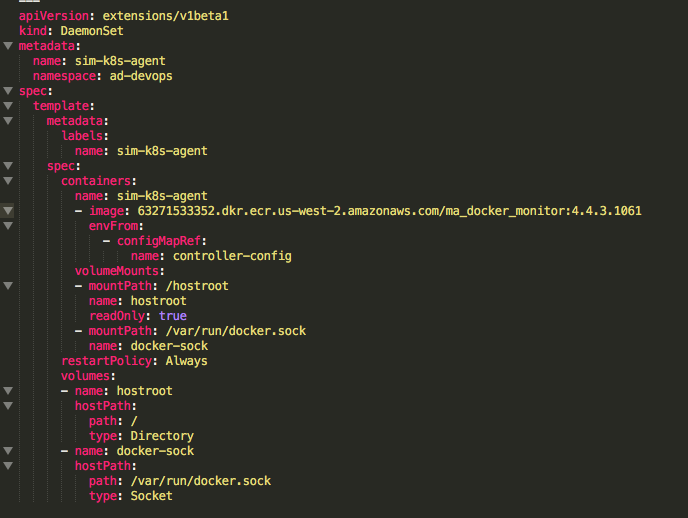Screen dimensions: 688x518
Task: Collapse the top-level metadata fold arrow
Action: click(8, 46)
